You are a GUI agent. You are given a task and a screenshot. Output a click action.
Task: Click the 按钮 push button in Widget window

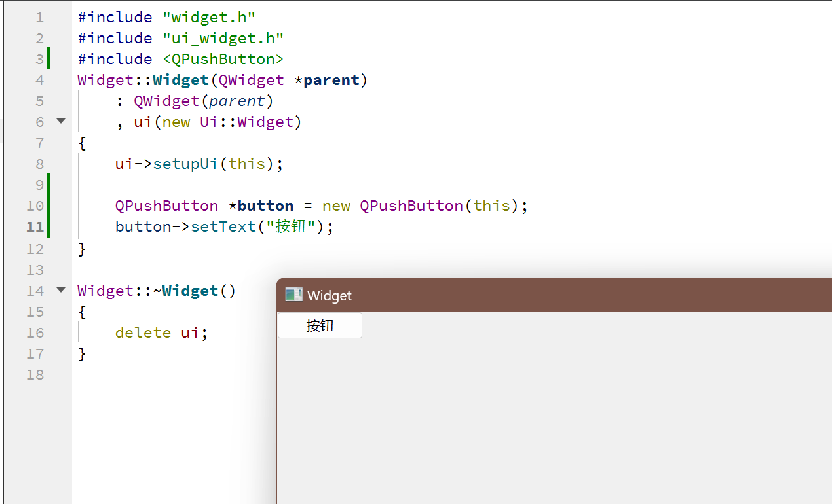point(320,325)
